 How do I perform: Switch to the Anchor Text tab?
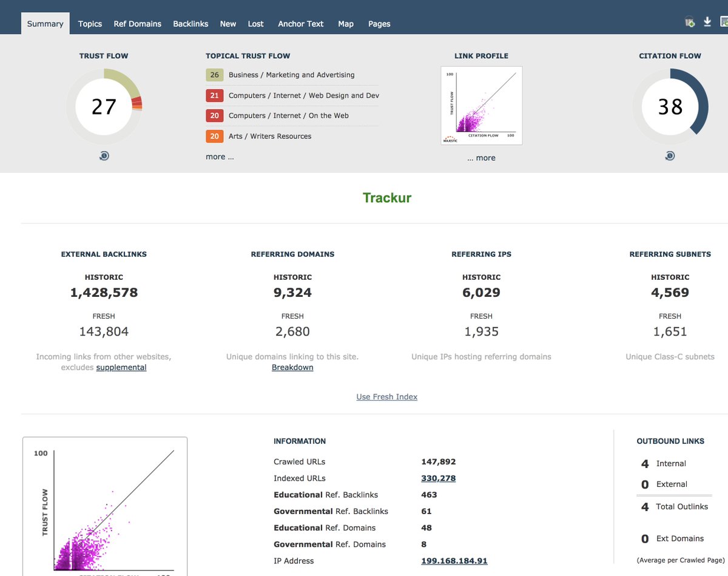300,24
